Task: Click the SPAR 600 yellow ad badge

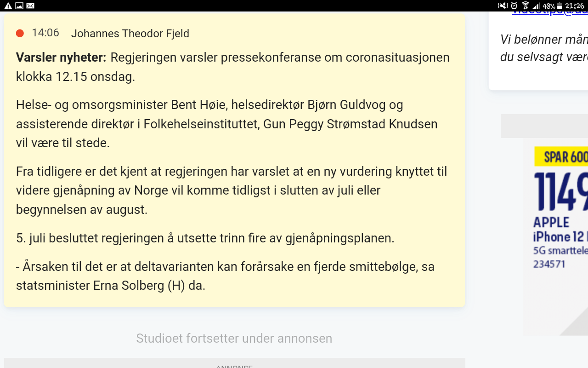Action: [561, 157]
